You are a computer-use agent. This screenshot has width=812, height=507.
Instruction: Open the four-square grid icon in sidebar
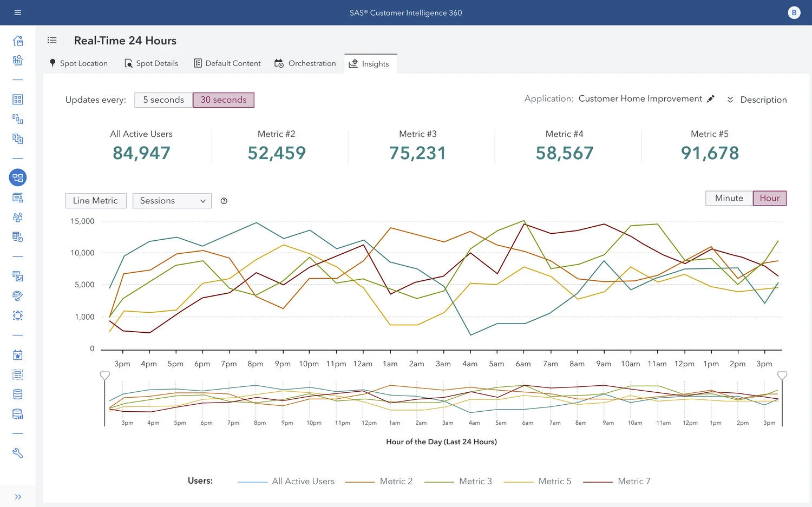(18, 100)
